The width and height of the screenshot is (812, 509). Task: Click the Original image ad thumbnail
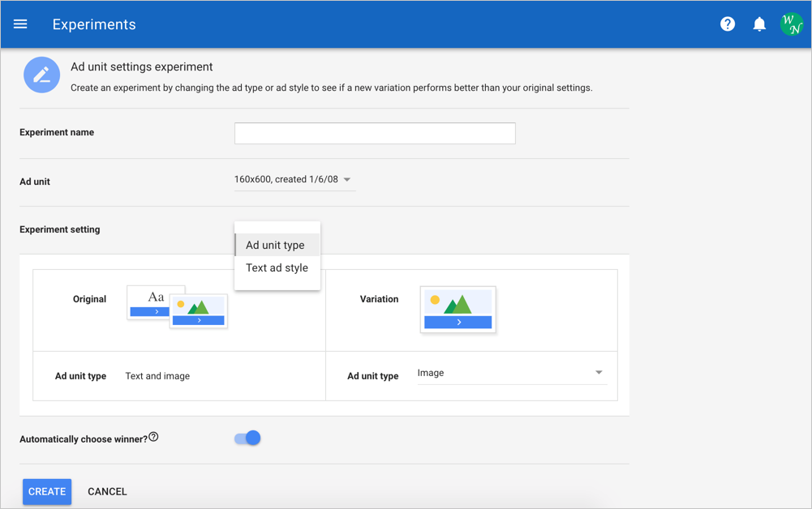point(200,312)
